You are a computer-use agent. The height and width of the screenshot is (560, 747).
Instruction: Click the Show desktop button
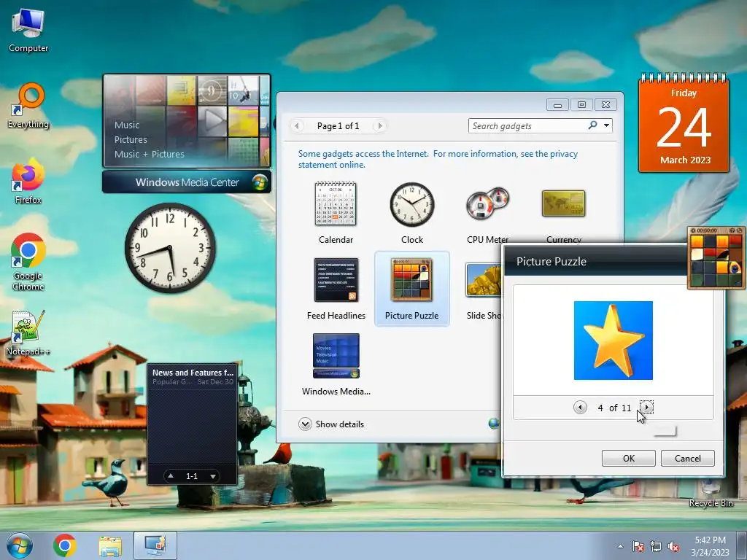point(743,545)
